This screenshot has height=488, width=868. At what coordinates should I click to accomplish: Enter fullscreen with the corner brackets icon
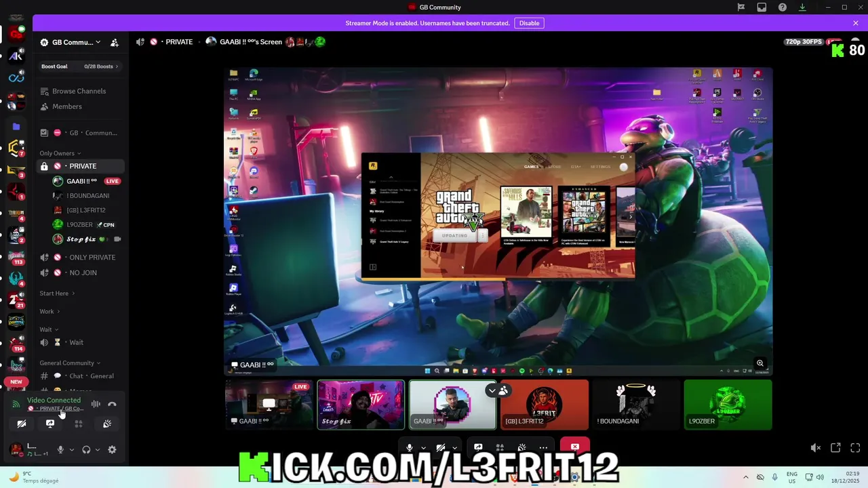click(x=855, y=448)
